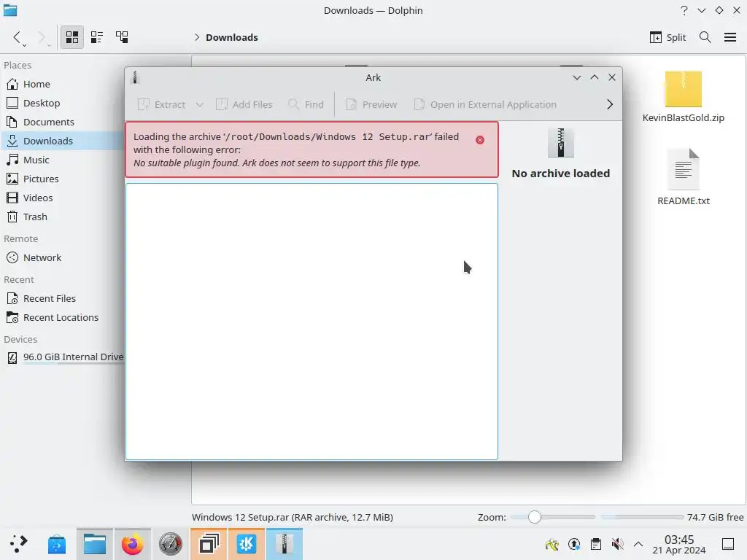This screenshot has height=560, width=747.
Task: Dismiss the Ark error message
Action: [480, 140]
